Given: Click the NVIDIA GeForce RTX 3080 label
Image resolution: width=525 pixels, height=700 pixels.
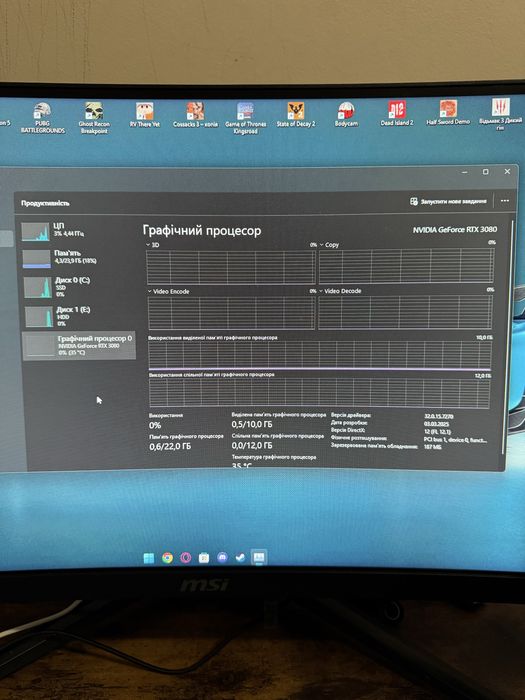Looking at the screenshot, I should [454, 229].
